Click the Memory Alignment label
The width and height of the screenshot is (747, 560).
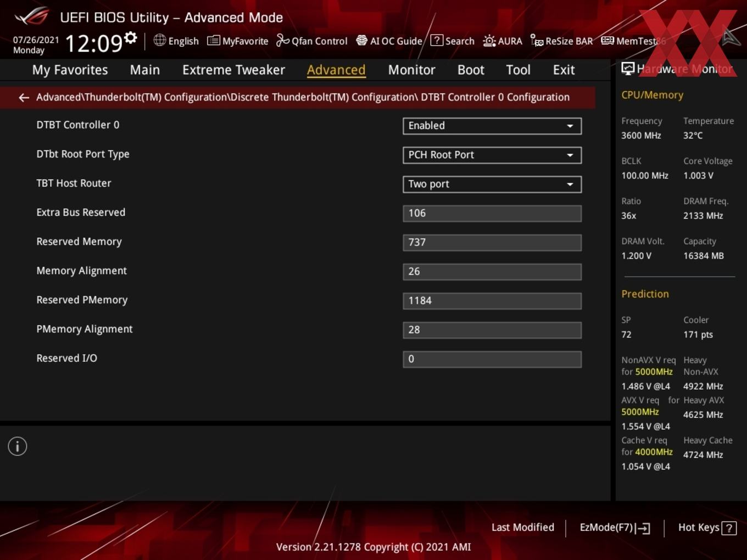[x=81, y=271]
